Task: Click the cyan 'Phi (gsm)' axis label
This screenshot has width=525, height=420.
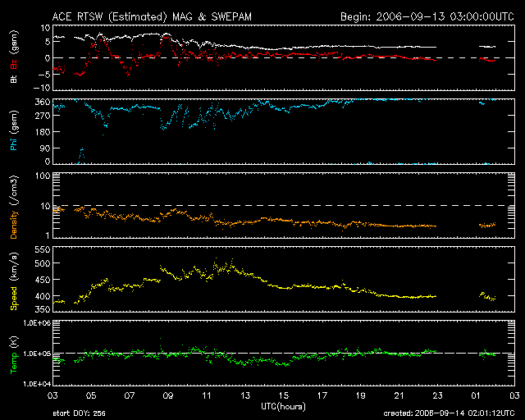Action: point(14,131)
